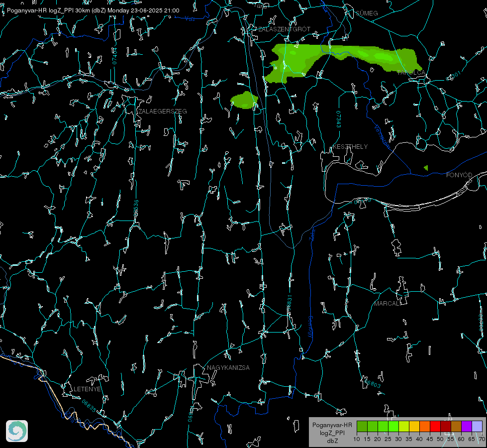Select the NAGYKANIZSA city label
Screen dimensions: 487x448
click(x=228, y=368)
